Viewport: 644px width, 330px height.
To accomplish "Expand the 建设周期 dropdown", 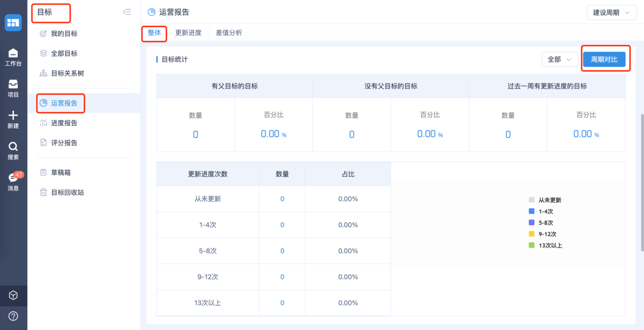I will [611, 12].
